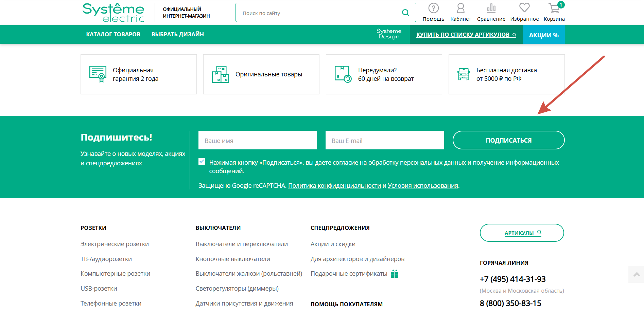Open согласие на обработку персональных данных link
The width and height of the screenshot is (644, 311).
[399, 162]
